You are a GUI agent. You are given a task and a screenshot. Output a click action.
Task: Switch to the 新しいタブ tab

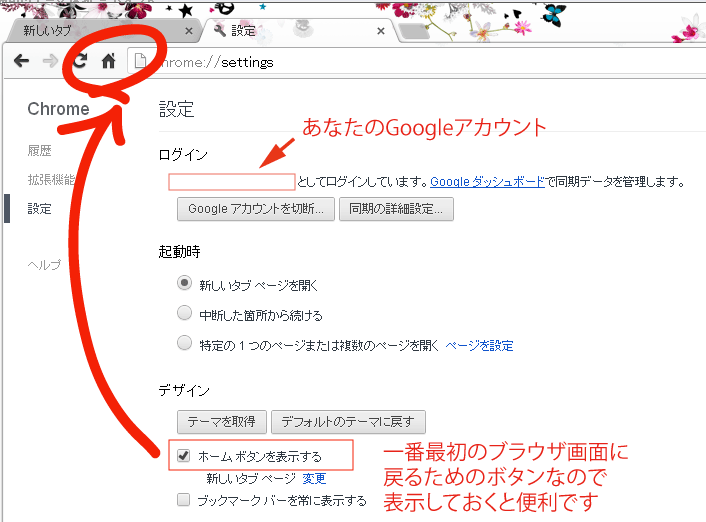coord(103,31)
